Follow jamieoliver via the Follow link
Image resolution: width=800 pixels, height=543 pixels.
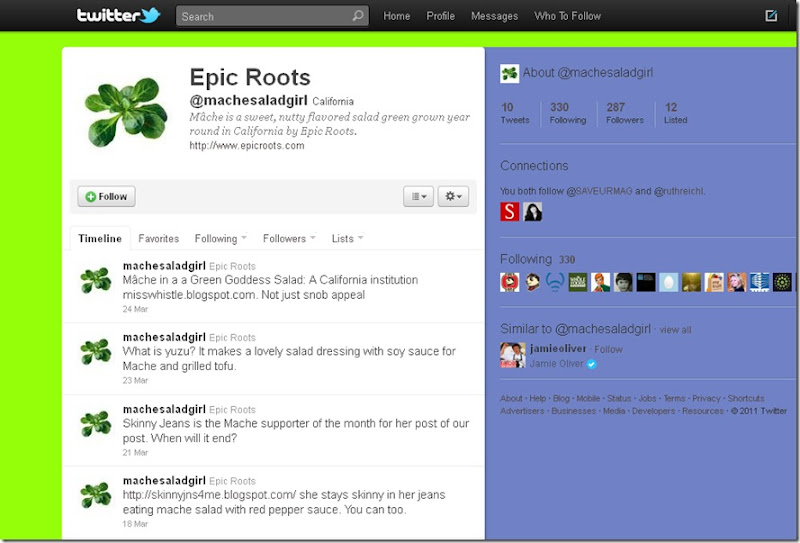608,349
